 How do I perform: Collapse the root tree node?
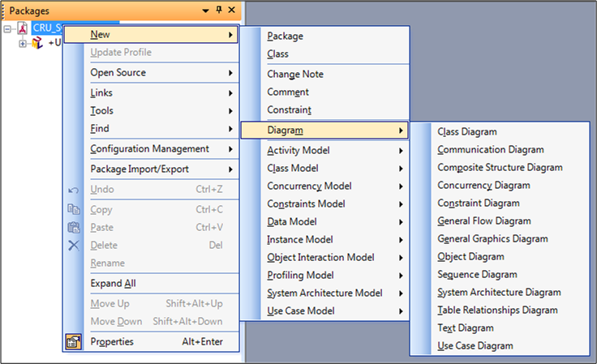pos(7,28)
